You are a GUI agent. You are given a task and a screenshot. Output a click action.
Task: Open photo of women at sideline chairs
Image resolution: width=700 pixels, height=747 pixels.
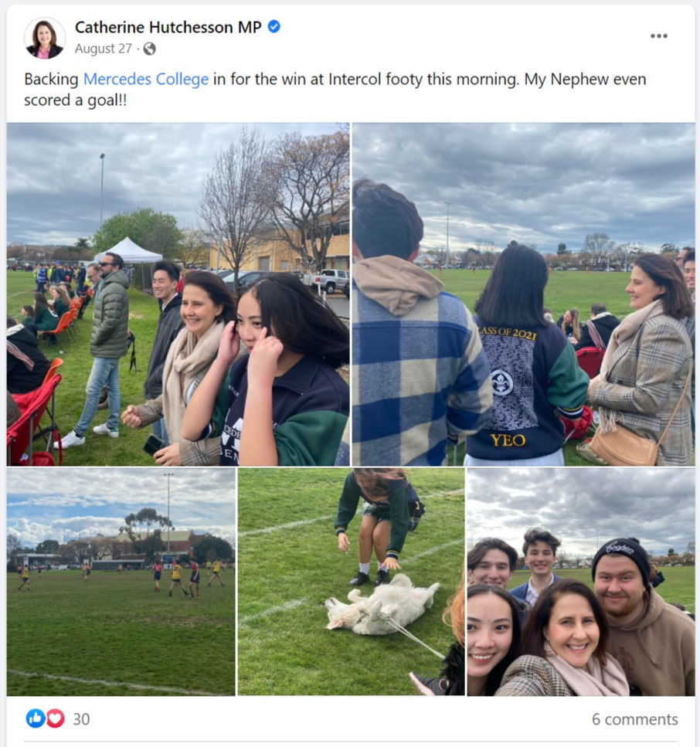178,294
